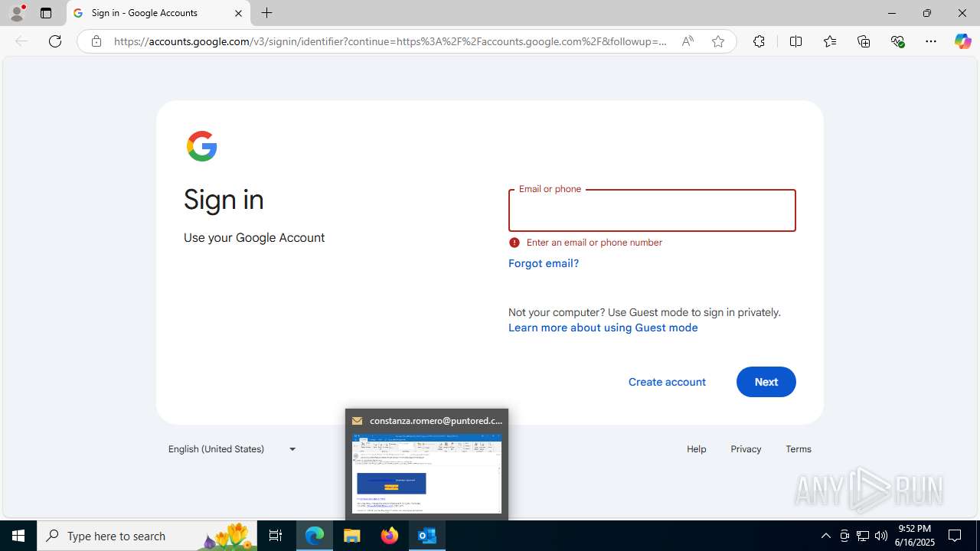Viewport: 980px width, 551px height.
Task: Open the Privacy link
Action: coord(746,449)
